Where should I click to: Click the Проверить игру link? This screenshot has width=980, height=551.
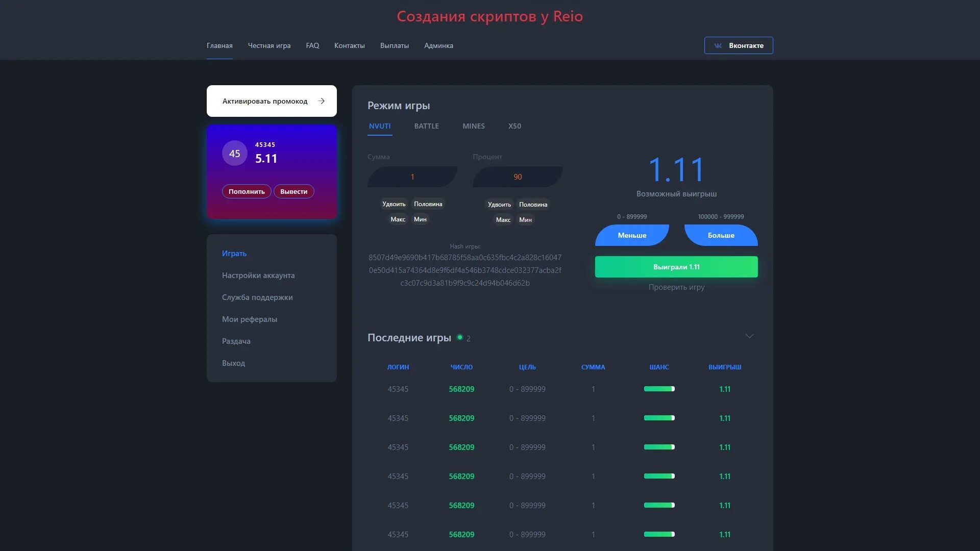pyautogui.click(x=676, y=287)
